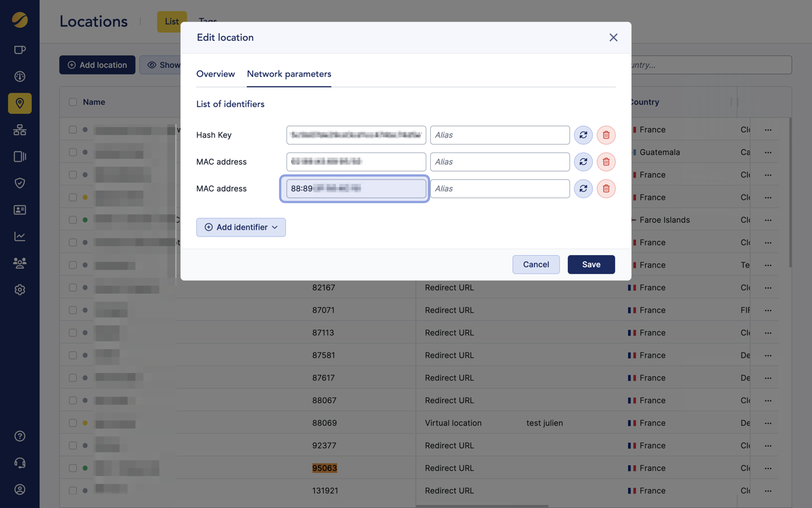Cancel editing the location
This screenshot has height=508, width=812.
click(536, 264)
